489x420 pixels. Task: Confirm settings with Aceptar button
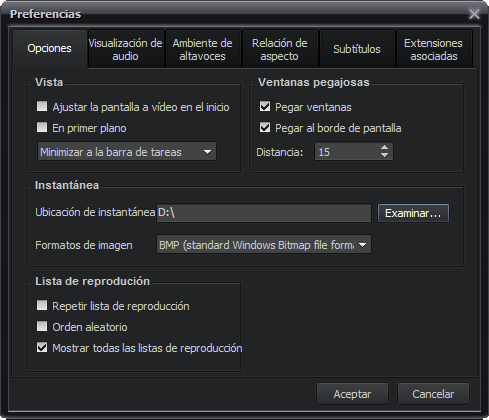tap(352, 394)
